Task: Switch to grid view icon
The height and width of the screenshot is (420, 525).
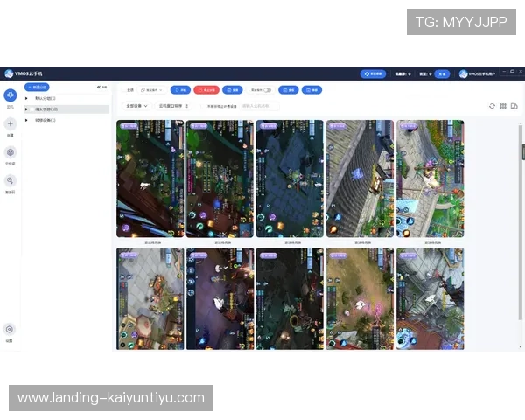Action: point(503,106)
